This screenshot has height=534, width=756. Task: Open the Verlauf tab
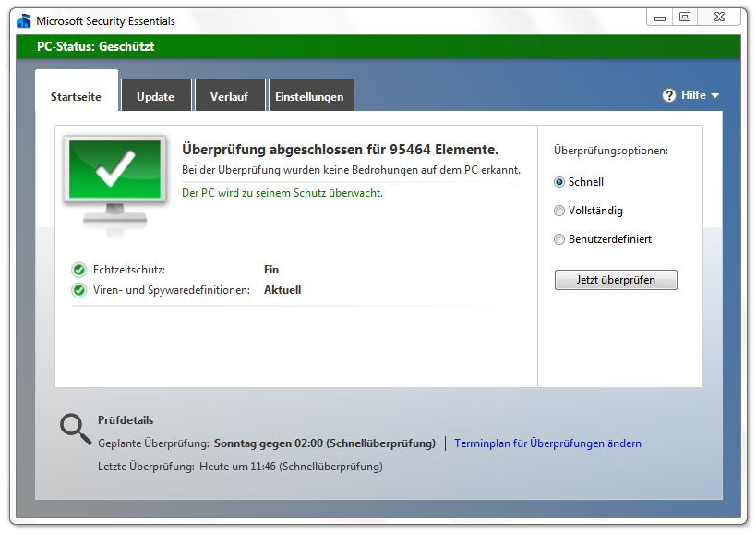[x=230, y=95]
